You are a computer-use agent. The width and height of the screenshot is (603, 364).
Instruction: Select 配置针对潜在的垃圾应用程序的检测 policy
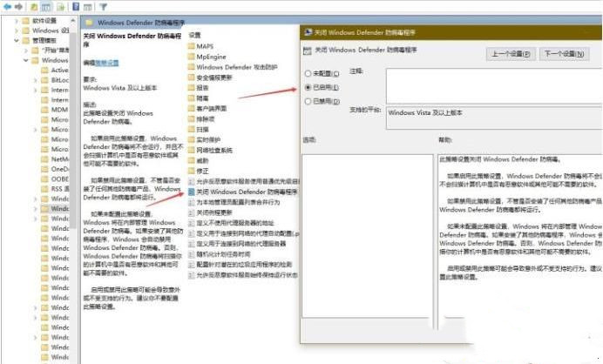pos(241,265)
